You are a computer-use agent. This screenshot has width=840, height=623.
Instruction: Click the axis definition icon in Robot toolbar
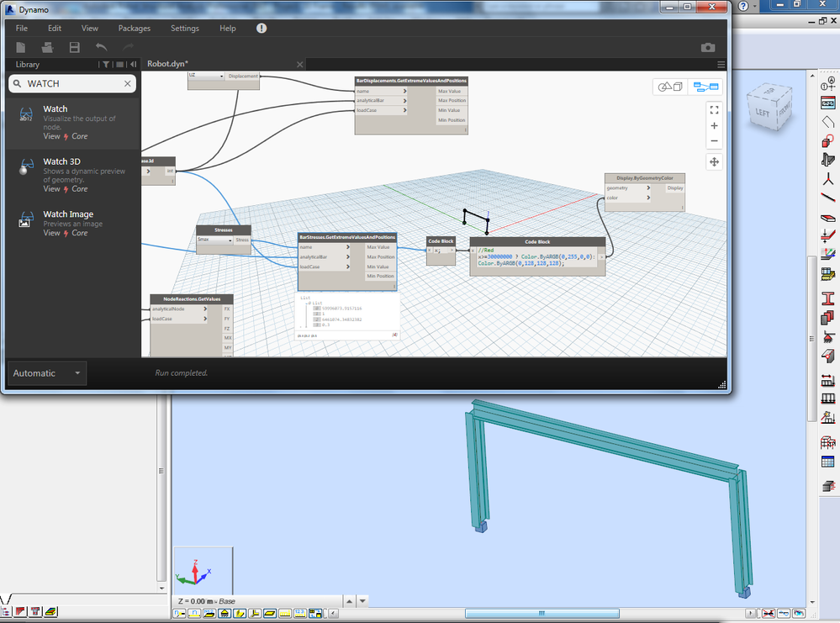pyautogui.click(x=827, y=83)
